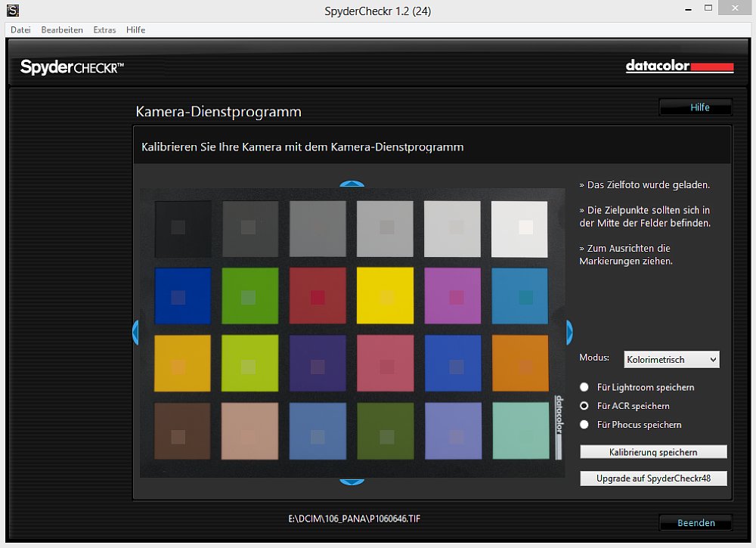This screenshot has height=548, width=756.
Task: Click Upgrade auf SpyderCheckr48 button
Action: click(653, 478)
